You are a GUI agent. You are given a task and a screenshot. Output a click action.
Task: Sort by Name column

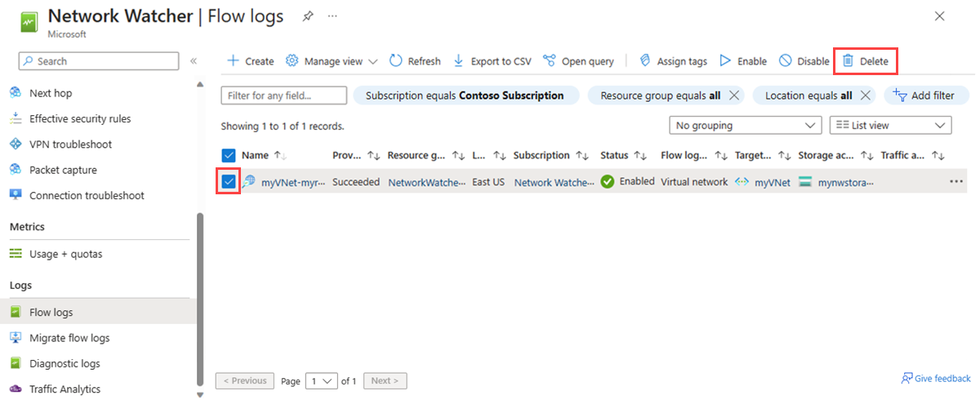(x=264, y=155)
